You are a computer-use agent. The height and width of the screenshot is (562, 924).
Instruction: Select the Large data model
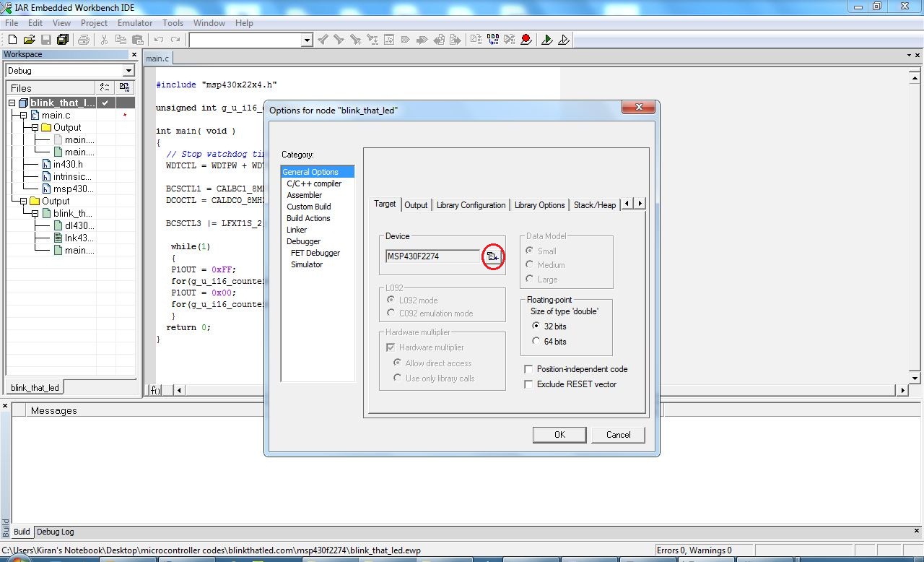pos(530,279)
